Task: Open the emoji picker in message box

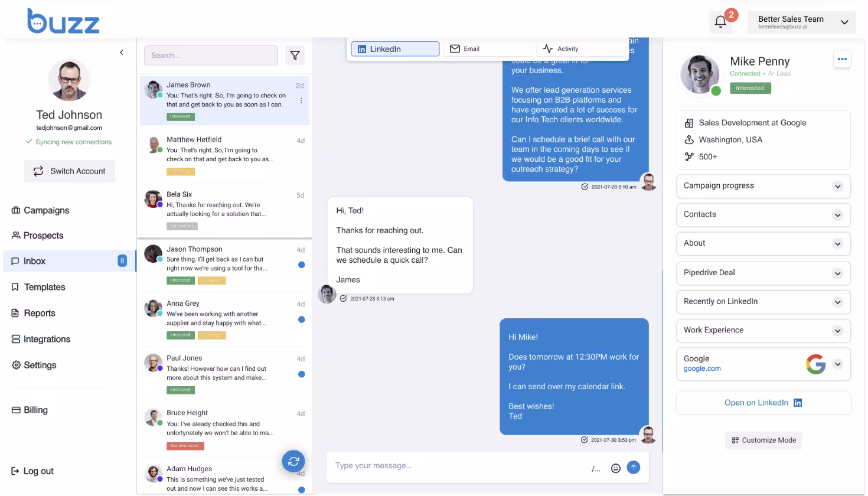Action: point(615,468)
